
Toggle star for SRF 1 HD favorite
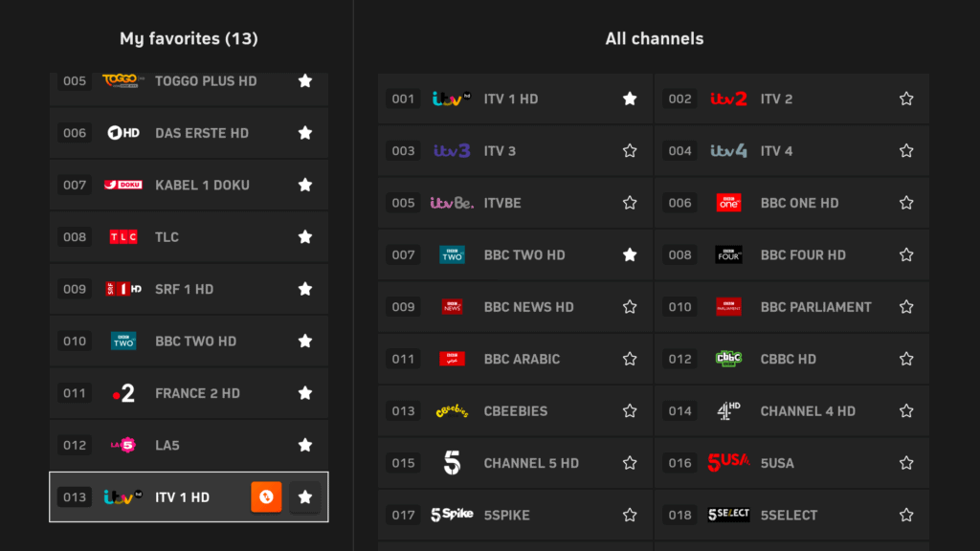tap(305, 289)
